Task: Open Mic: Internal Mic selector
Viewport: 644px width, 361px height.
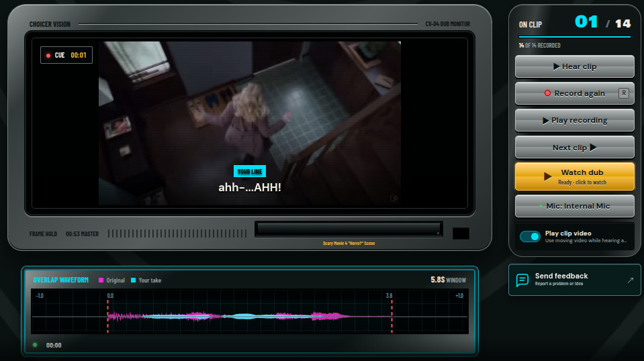Action: tap(575, 206)
